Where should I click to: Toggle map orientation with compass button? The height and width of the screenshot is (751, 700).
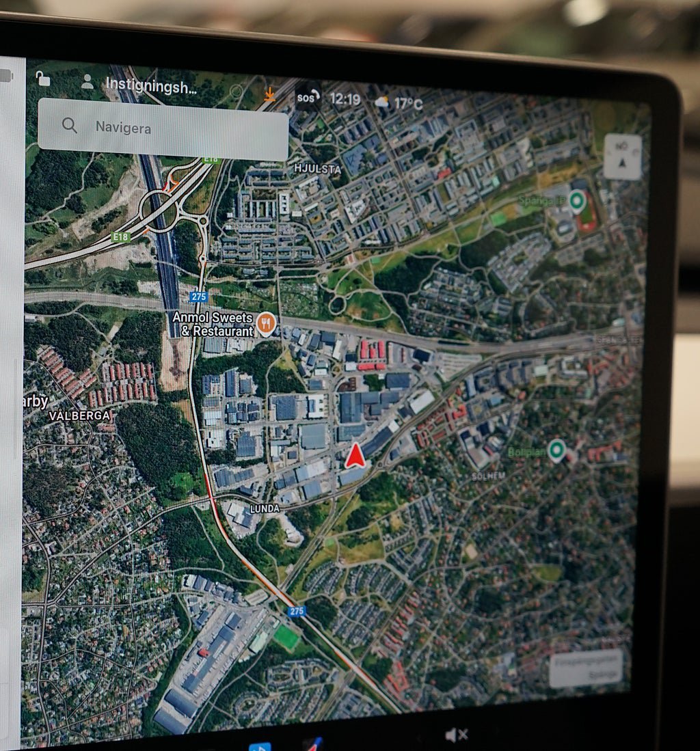point(622,156)
